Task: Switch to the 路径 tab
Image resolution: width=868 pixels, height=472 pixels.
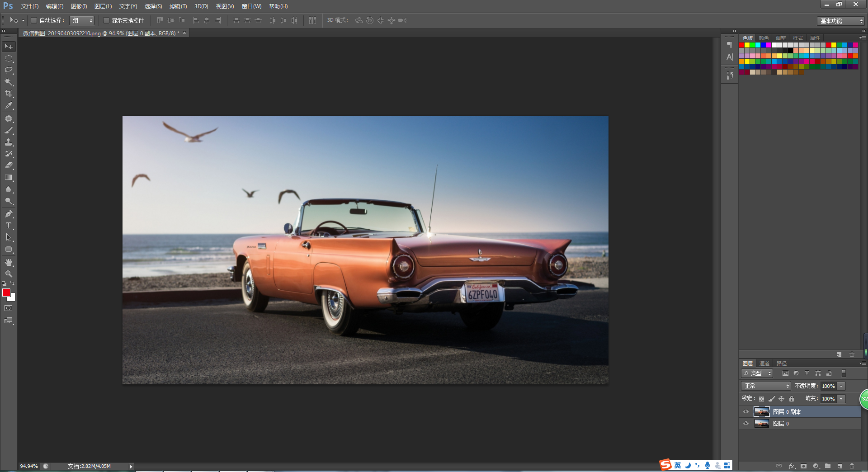Action: tap(782, 363)
